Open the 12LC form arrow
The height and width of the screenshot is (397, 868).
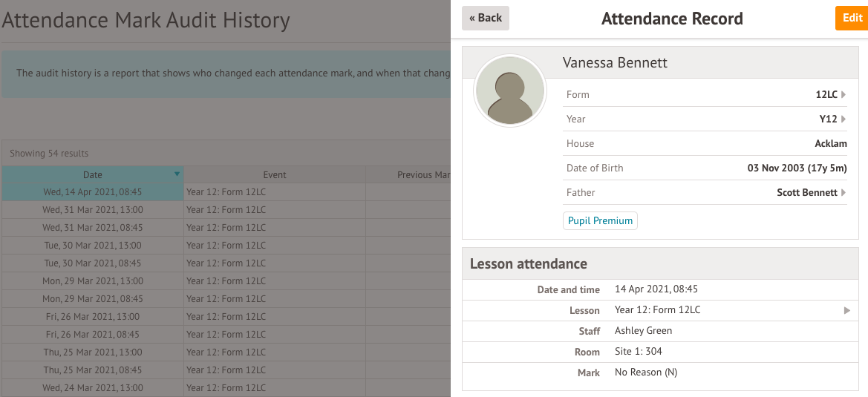click(x=843, y=94)
